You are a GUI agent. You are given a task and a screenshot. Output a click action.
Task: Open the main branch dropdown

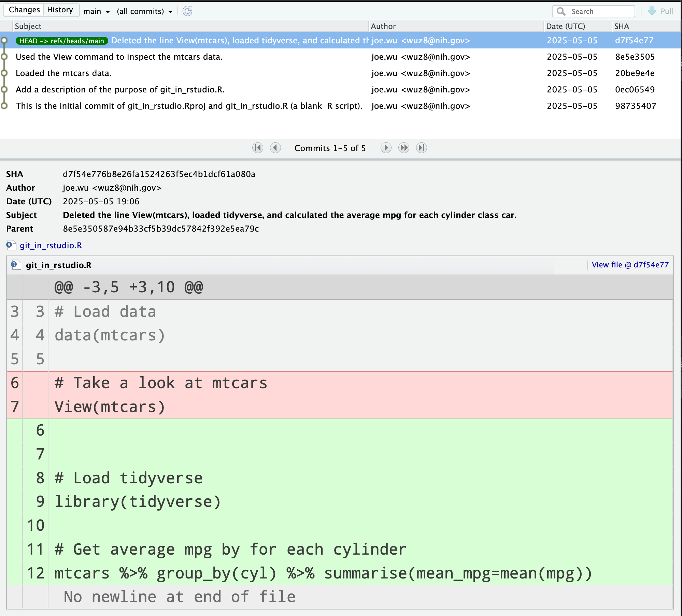coord(96,11)
